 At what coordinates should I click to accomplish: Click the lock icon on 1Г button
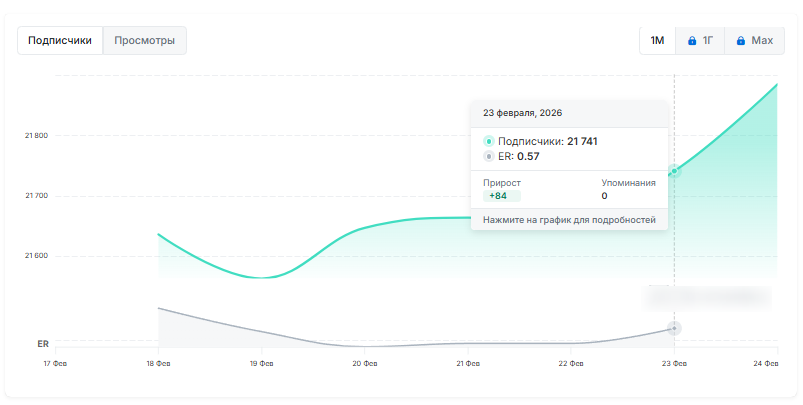coord(692,41)
